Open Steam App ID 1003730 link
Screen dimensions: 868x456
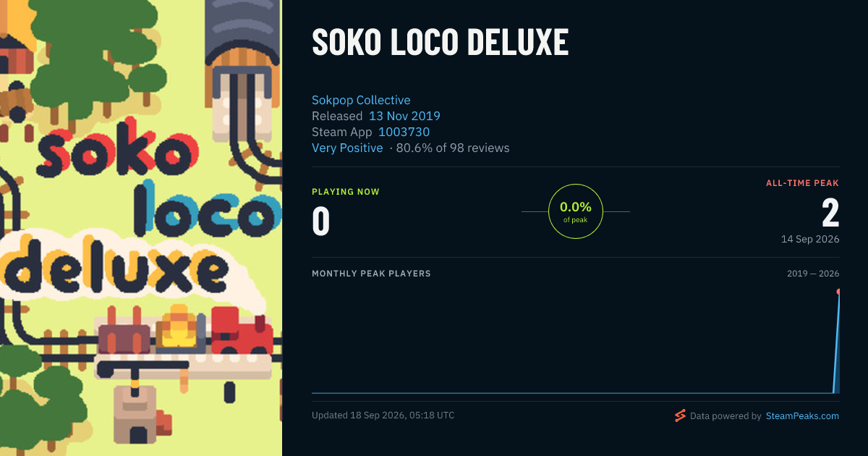pyautogui.click(x=404, y=132)
